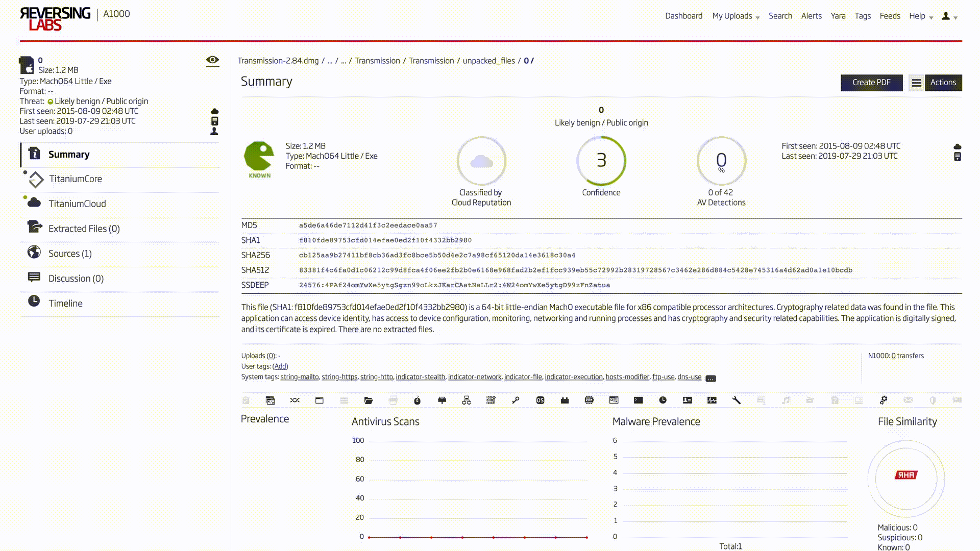Open the Summary section icon
980x551 pixels.
tap(34, 153)
